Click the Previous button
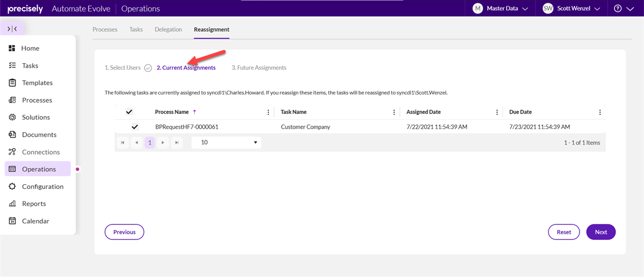This screenshot has height=277, width=644. point(125,232)
